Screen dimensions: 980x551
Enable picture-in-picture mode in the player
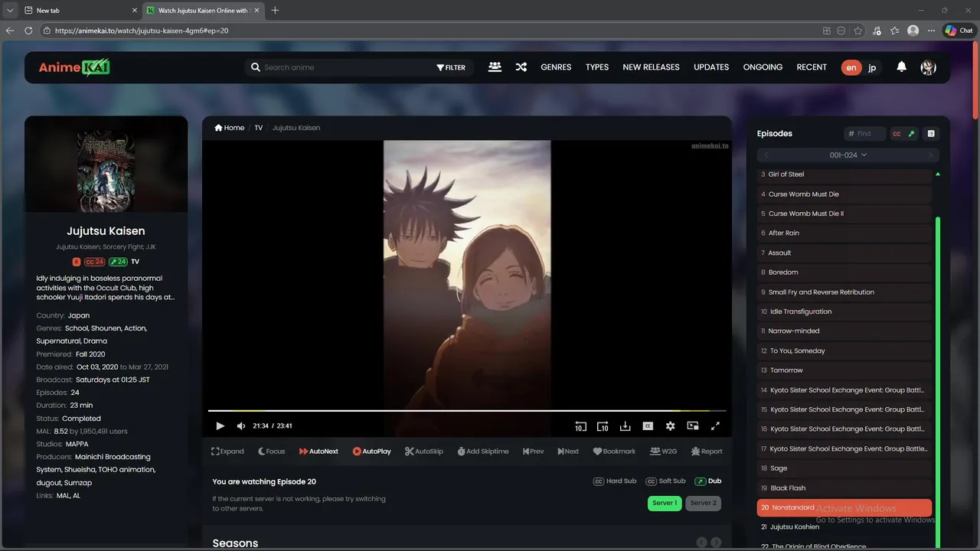(x=693, y=426)
